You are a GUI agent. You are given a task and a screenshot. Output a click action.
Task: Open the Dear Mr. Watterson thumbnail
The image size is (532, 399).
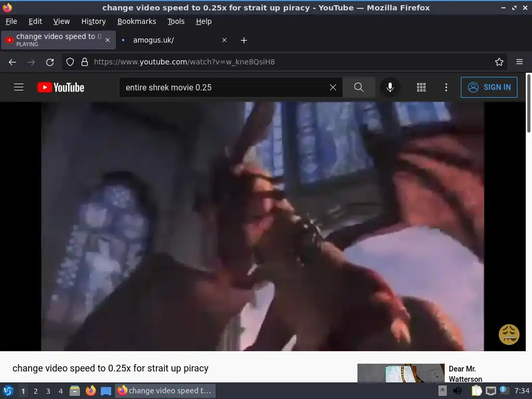[401, 373]
